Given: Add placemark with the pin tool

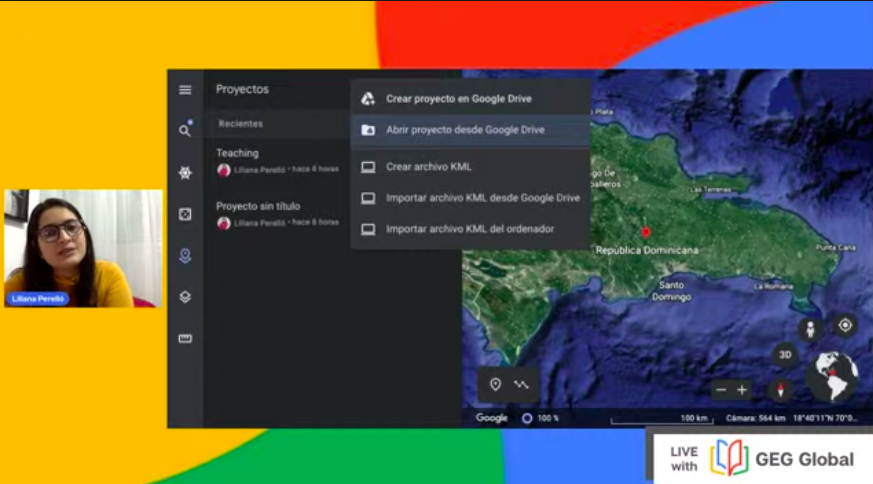Looking at the screenshot, I should (495, 384).
